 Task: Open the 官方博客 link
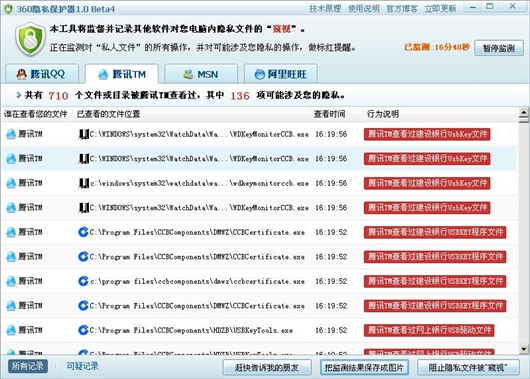[402, 8]
